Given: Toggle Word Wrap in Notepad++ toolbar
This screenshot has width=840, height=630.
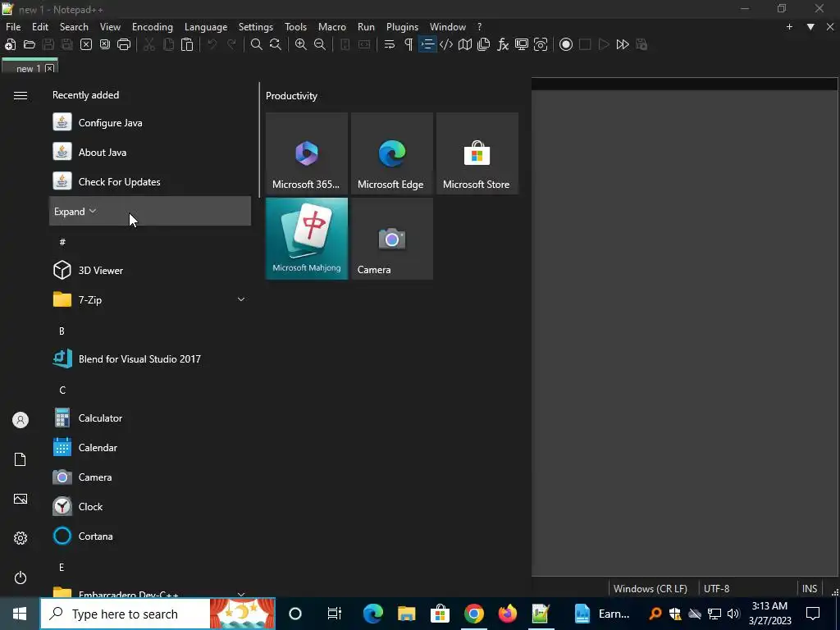Looking at the screenshot, I should [x=390, y=44].
